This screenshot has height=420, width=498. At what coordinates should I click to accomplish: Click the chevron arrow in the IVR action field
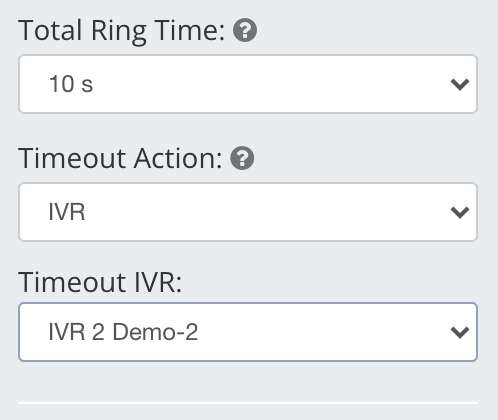(x=460, y=212)
